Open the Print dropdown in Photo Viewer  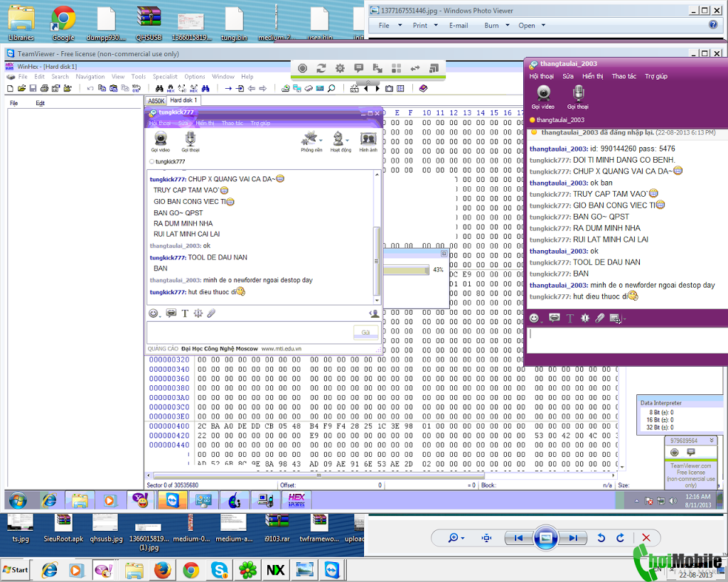[x=425, y=26]
